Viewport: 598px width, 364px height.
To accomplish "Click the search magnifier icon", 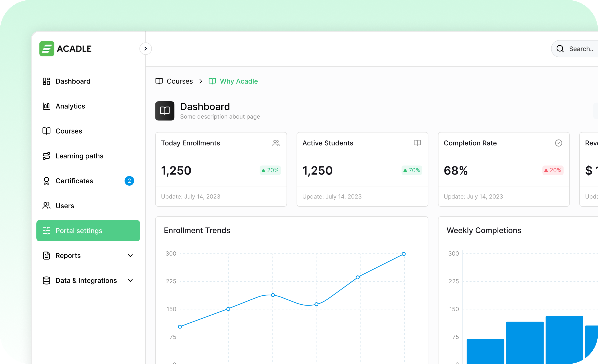I will tap(560, 49).
